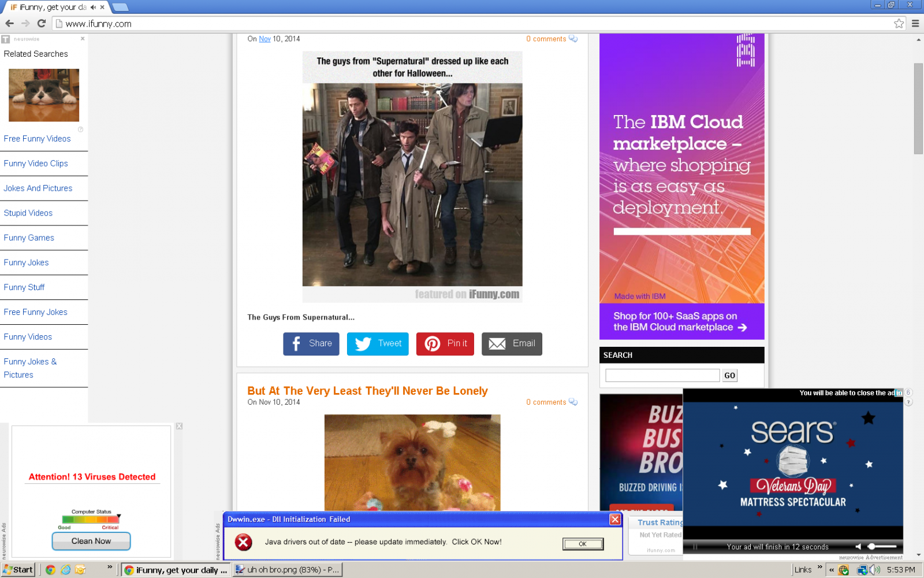
Task: Click Attention! 13 Viruses Detected text
Action: click(x=92, y=477)
